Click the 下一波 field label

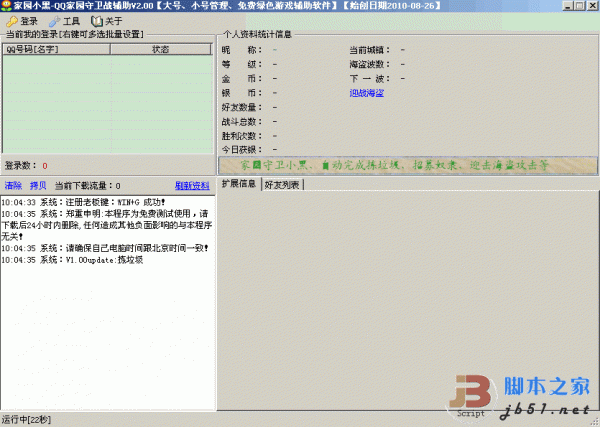[370, 79]
